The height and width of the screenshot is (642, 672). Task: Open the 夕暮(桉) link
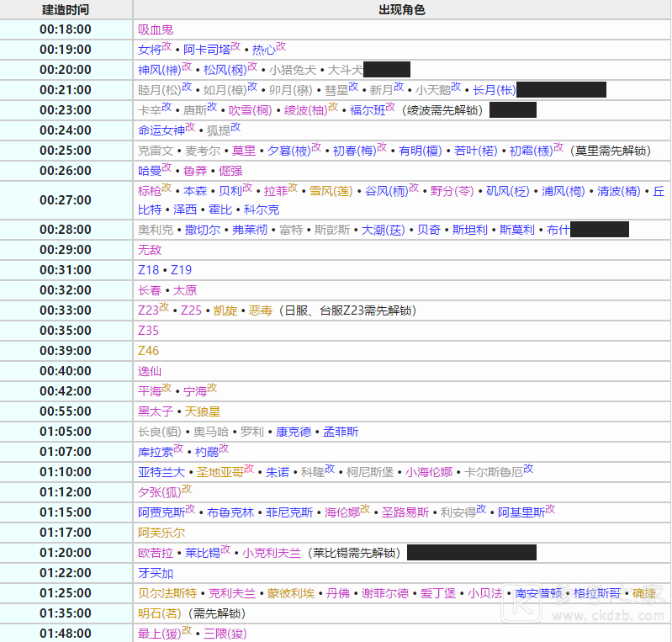[289, 151]
